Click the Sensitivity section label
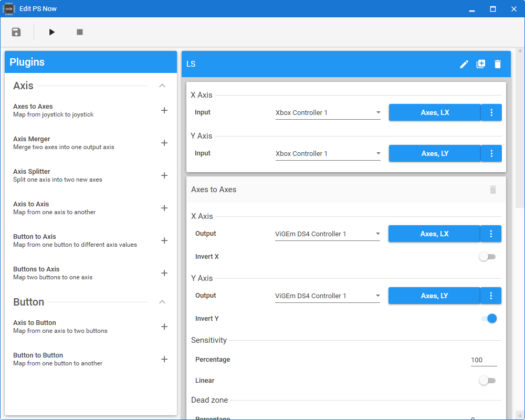Image resolution: width=525 pixels, height=420 pixels. [x=209, y=340]
